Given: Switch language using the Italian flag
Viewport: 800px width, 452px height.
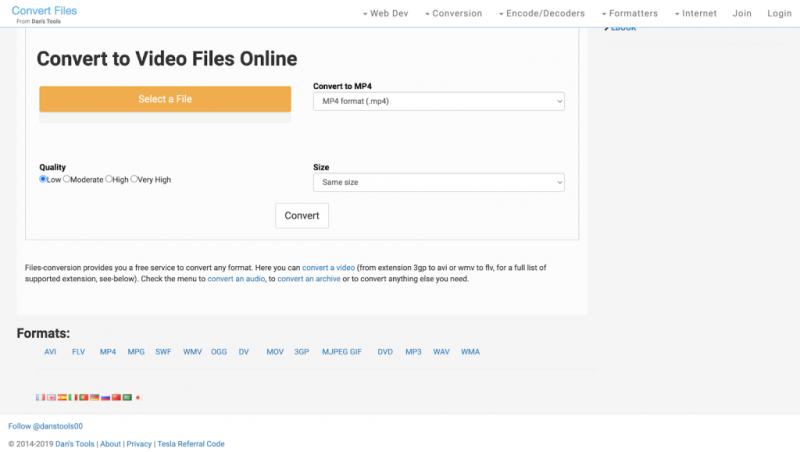Looking at the screenshot, I should pyautogui.click(x=73, y=397).
